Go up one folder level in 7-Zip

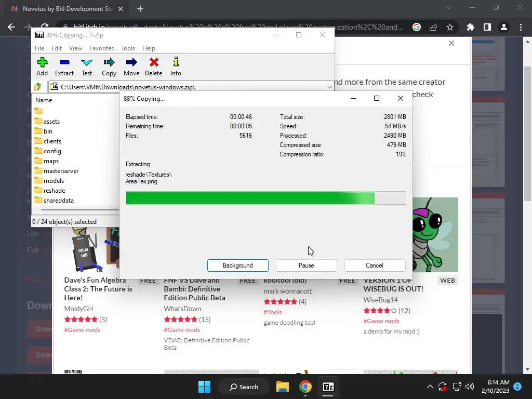click(x=38, y=87)
